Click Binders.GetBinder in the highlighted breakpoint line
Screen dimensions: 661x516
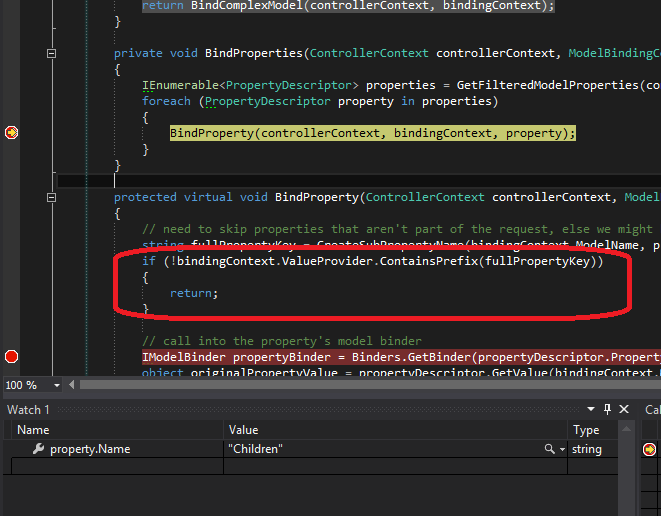[411, 357]
